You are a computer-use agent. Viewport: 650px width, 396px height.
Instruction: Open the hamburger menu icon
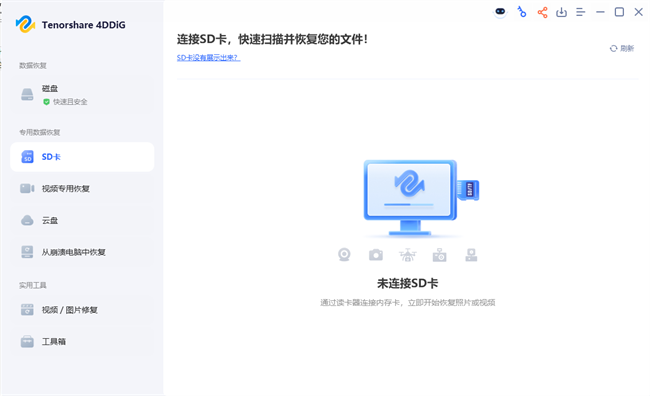point(580,12)
